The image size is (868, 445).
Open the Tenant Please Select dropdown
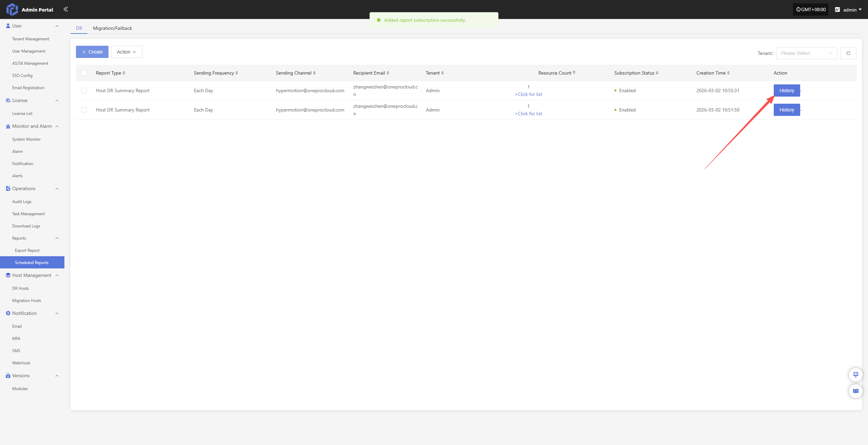(806, 53)
